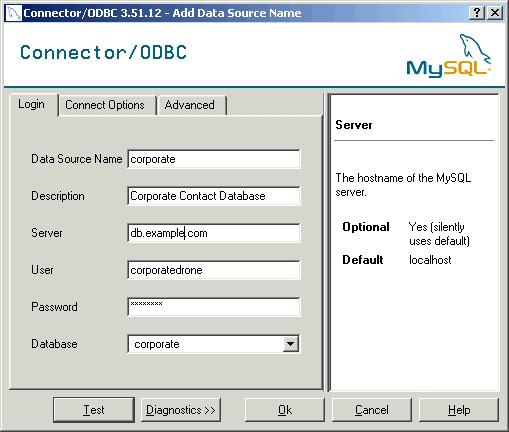Click the Description label

pos(58,196)
